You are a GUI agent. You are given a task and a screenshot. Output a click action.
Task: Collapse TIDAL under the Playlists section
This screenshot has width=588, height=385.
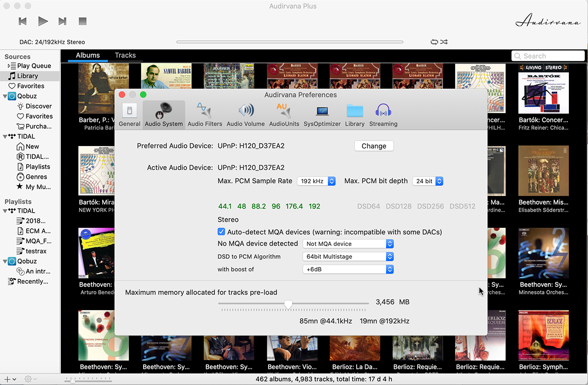point(5,211)
